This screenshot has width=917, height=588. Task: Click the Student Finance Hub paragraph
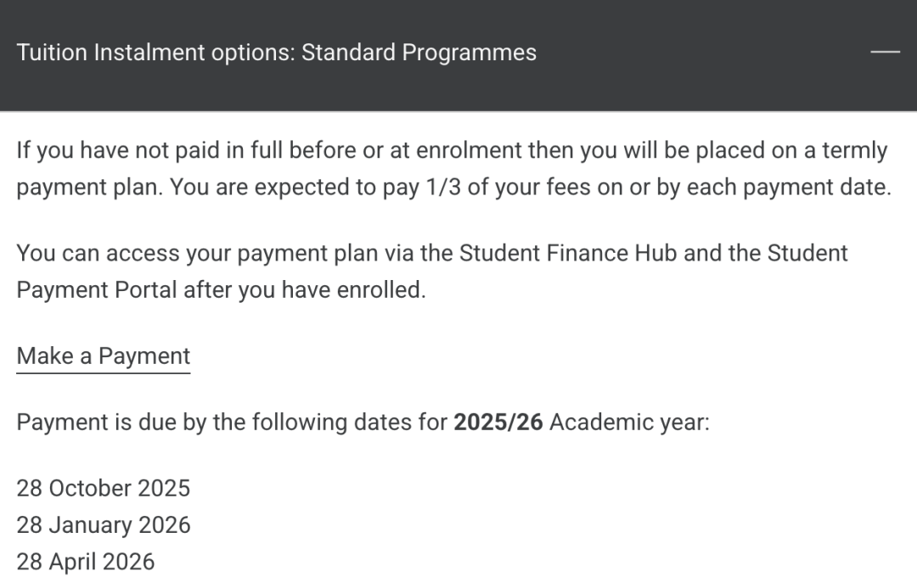[x=431, y=272]
